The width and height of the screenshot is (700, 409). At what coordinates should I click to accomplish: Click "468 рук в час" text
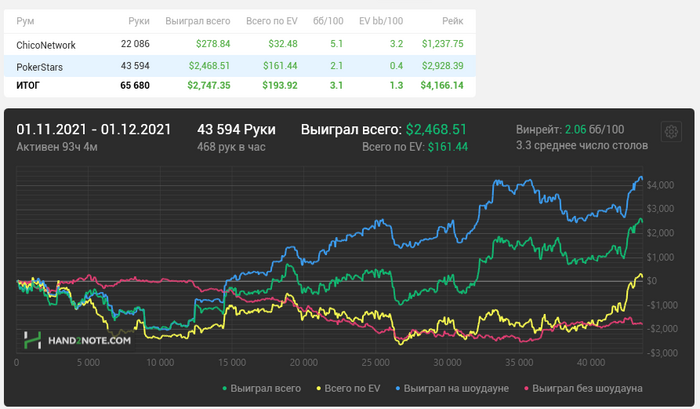[x=231, y=147]
